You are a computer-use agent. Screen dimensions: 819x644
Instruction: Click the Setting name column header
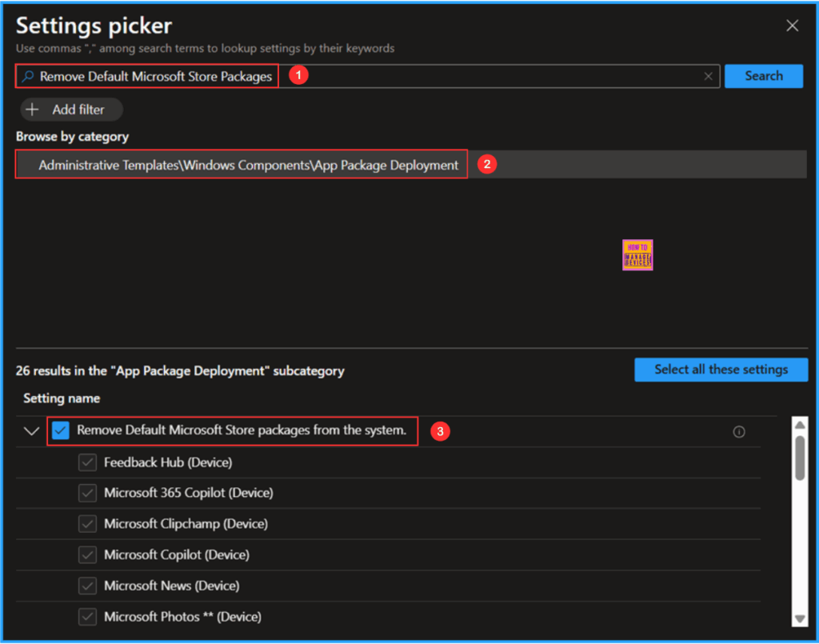(62, 398)
